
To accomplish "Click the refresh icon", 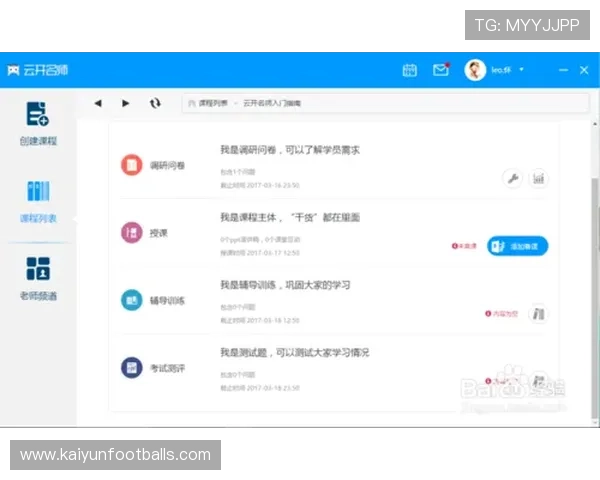I will (155, 103).
